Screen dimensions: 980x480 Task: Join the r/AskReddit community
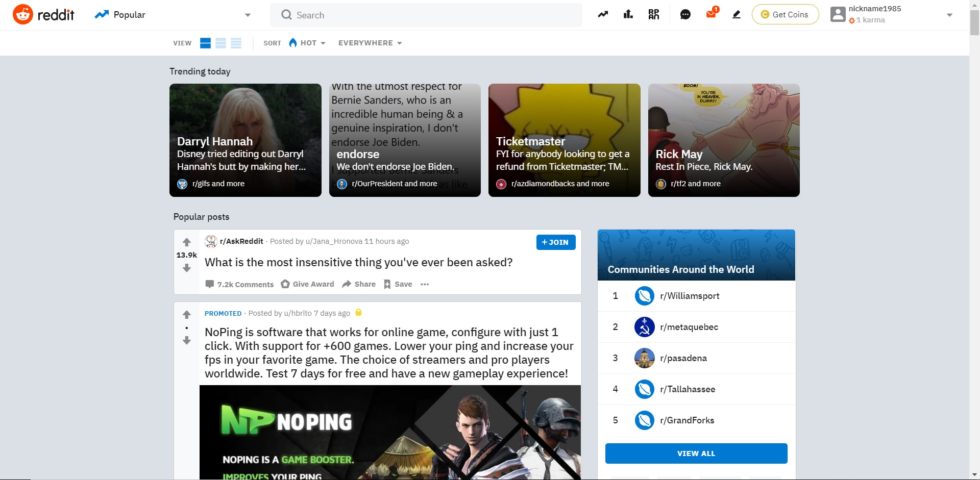click(x=555, y=242)
